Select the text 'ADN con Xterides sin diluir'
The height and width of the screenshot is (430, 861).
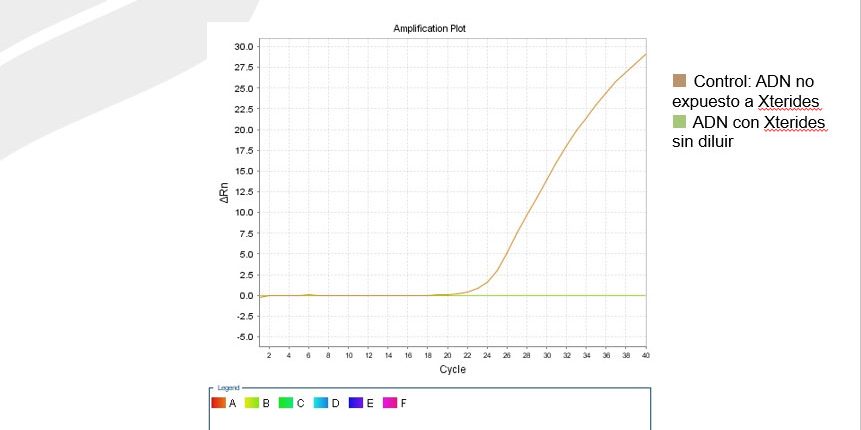[750, 132]
